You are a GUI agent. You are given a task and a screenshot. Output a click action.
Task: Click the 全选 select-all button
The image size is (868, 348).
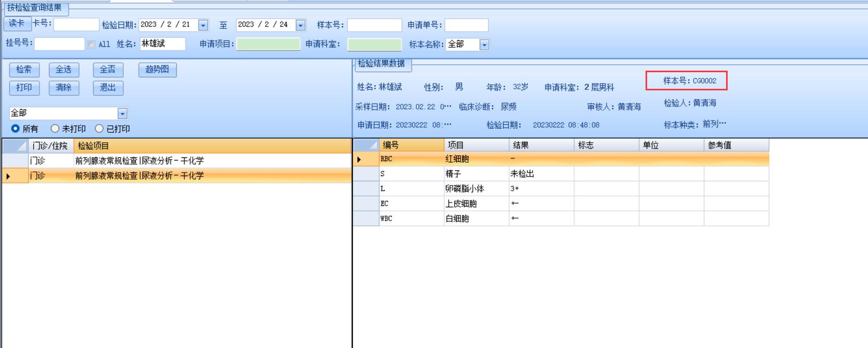[64, 70]
